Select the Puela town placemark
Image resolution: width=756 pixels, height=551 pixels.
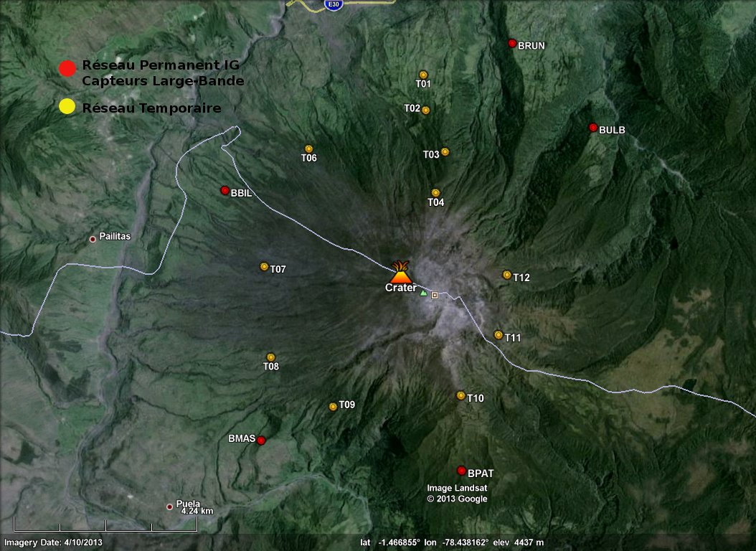[169, 507]
